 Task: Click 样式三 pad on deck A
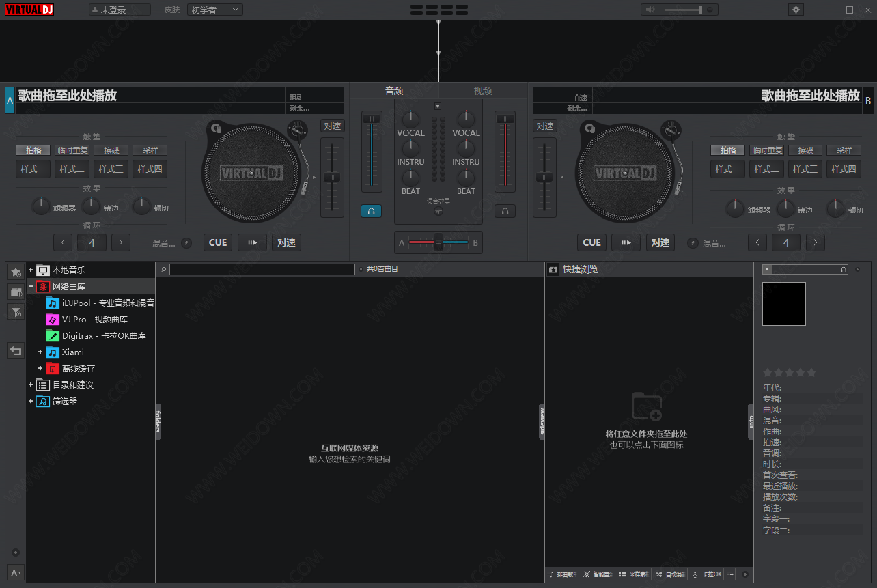click(x=111, y=169)
